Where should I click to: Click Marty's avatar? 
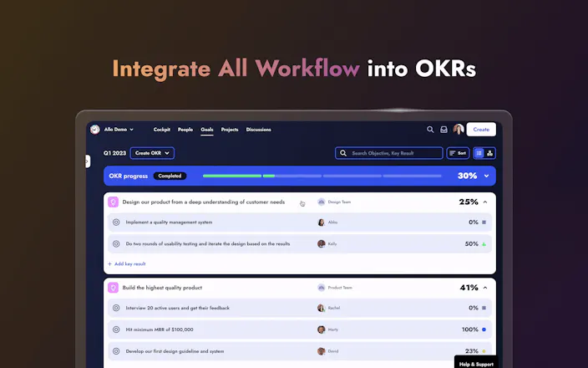(x=321, y=330)
